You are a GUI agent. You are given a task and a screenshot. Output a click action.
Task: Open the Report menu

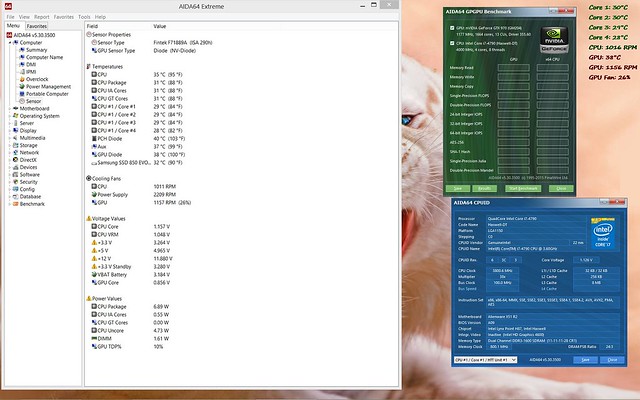41,17
